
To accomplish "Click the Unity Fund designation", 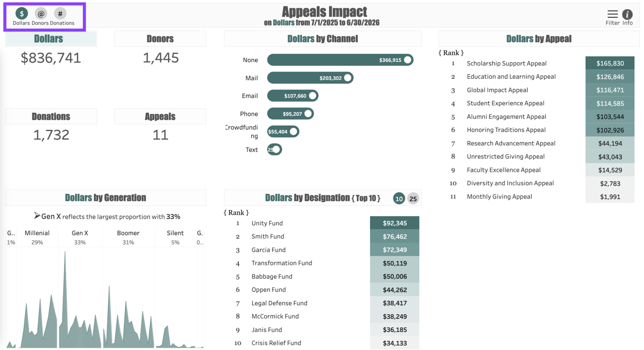I will point(267,223).
